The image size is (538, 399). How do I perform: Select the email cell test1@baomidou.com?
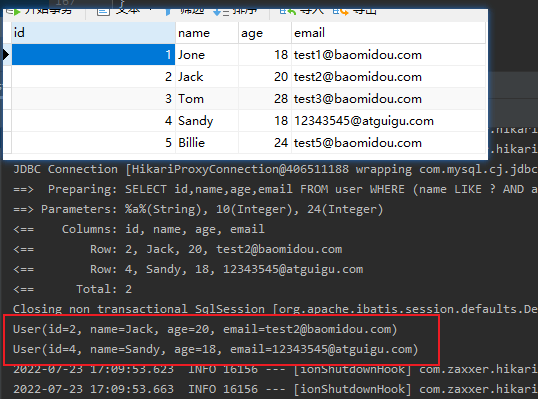tap(388, 55)
